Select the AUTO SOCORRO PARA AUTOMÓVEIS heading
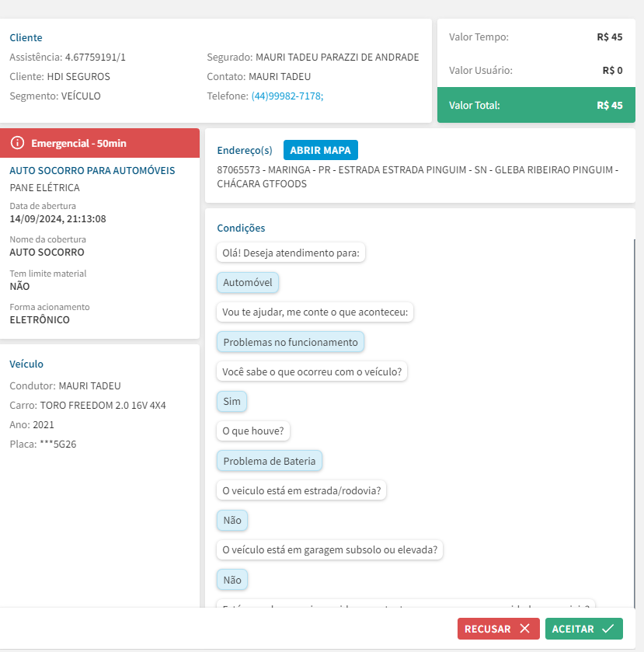 tap(92, 170)
